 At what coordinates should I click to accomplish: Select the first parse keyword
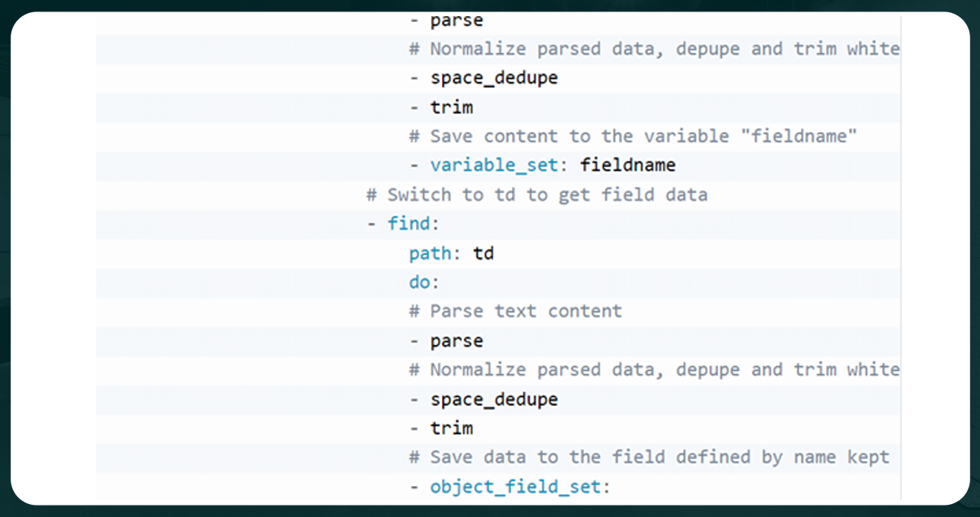point(455,20)
